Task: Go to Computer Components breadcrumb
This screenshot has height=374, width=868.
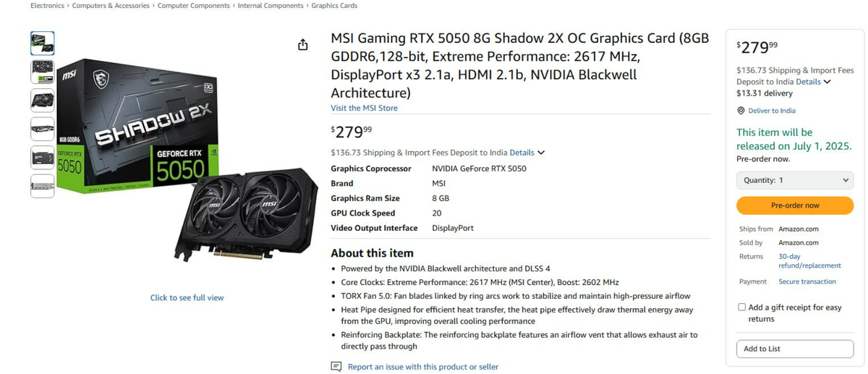Action: tap(194, 6)
